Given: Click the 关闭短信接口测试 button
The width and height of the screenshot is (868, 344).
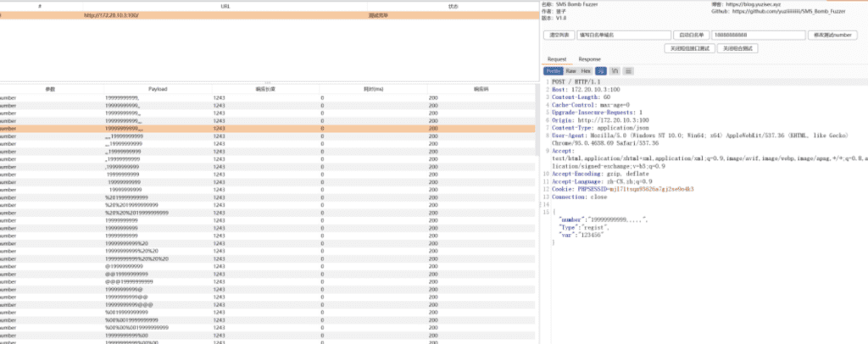Looking at the screenshot, I should [x=689, y=48].
